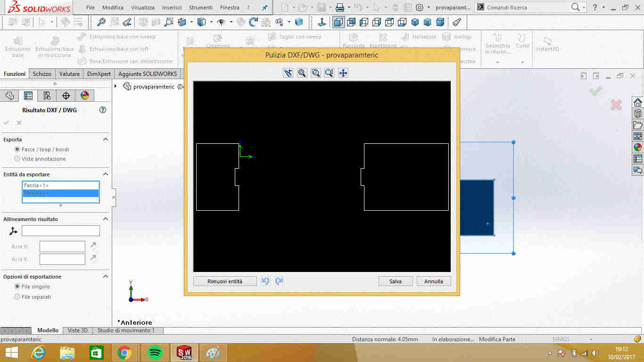Confirm with the green check in graphics area
Screen dimensions: 644x362
596,90
